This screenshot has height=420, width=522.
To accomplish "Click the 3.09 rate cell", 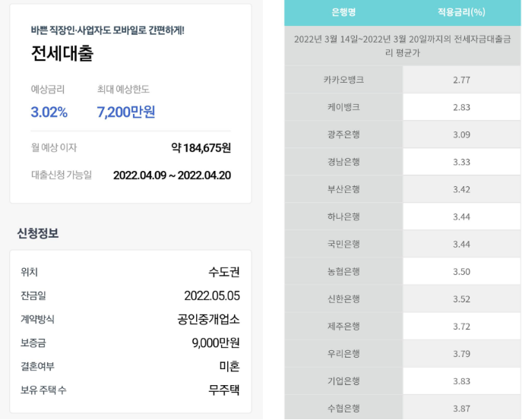I will (462, 134).
